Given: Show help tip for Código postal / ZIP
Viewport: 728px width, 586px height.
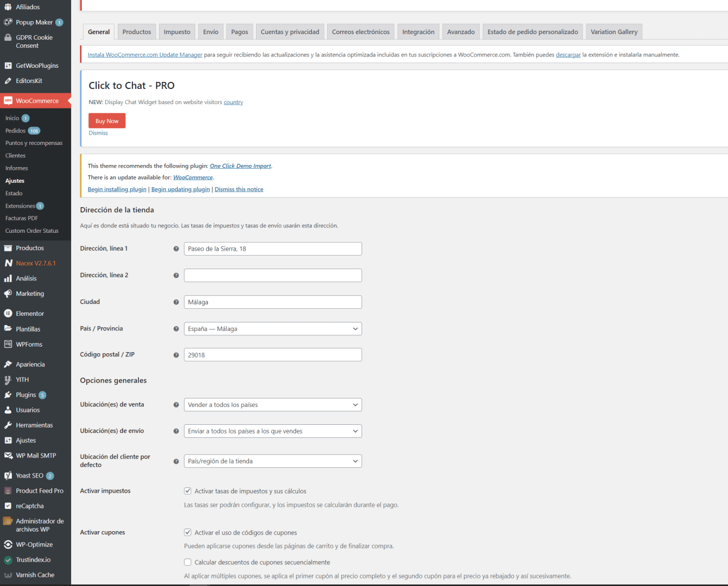Looking at the screenshot, I should coord(176,355).
